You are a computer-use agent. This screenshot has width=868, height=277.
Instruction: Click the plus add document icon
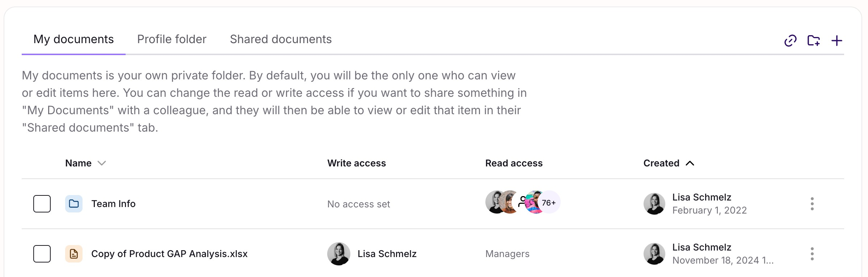(x=837, y=41)
